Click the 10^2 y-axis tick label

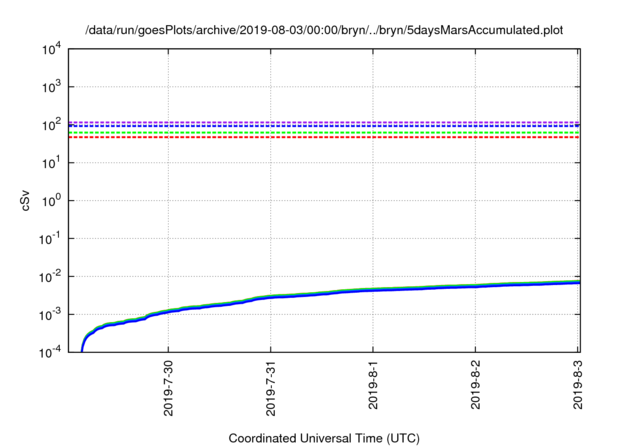[x=51, y=125]
